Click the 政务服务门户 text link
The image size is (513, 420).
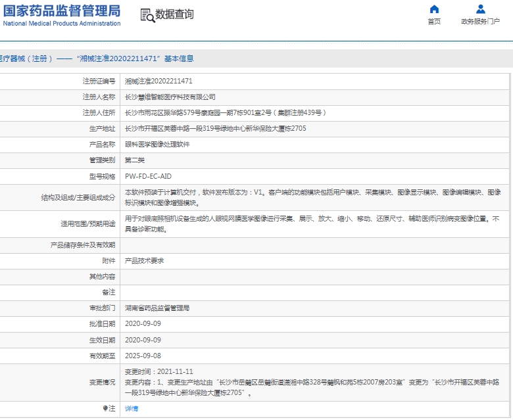coord(481,22)
